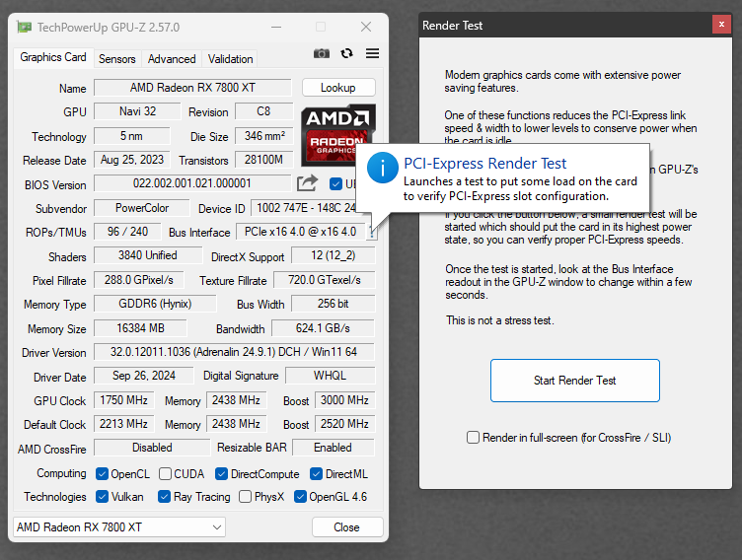
Task: Click the AMD Radeon Graphics logo
Action: 337,135
